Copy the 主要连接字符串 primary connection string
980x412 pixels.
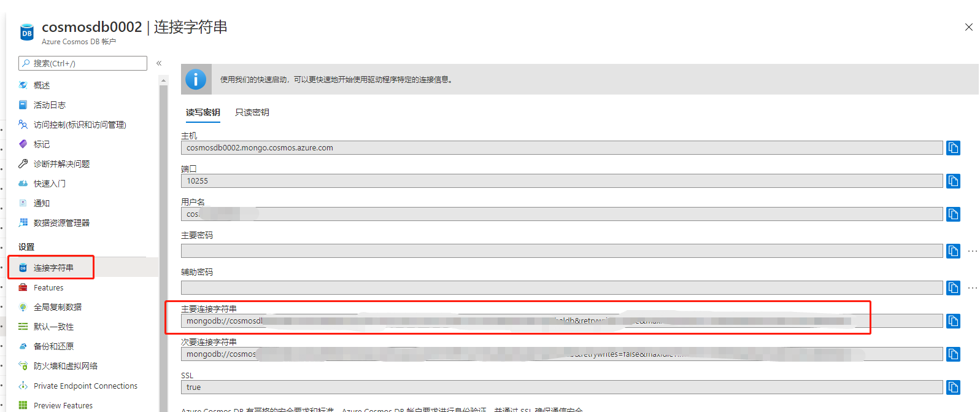pos(953,321)
